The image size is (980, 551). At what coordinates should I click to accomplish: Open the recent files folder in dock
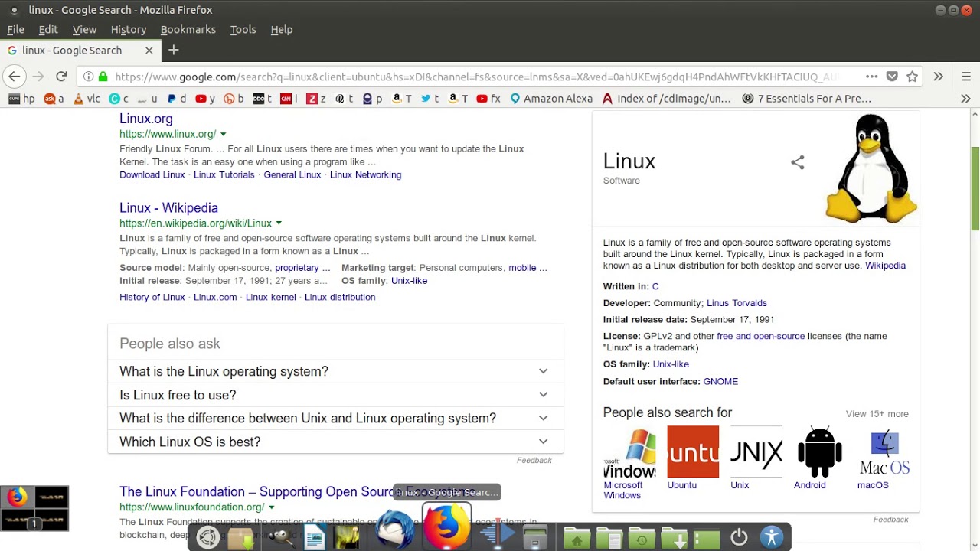642,538
